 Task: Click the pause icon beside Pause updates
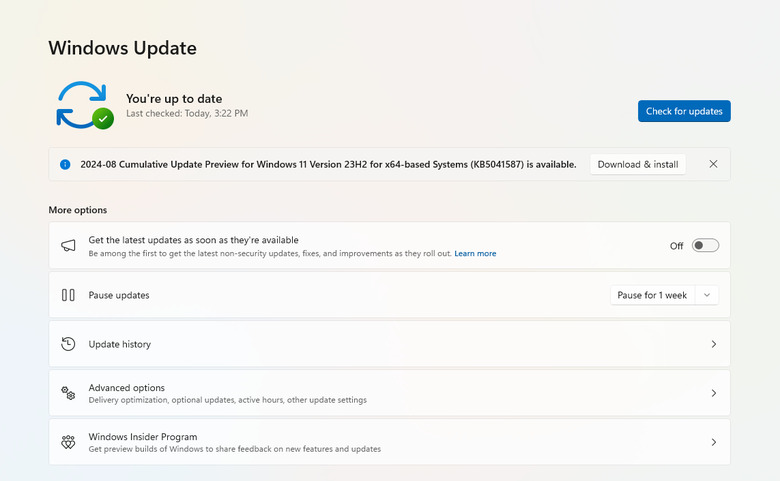click(x=68, y=295)
